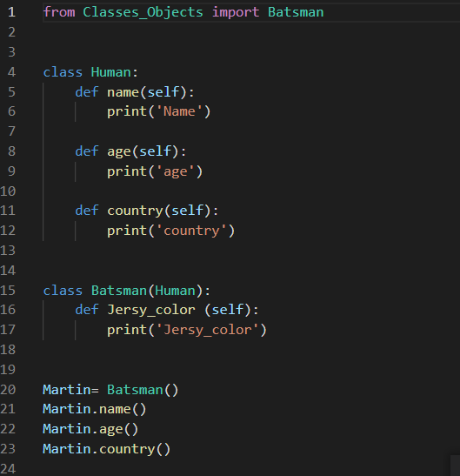
Task: Click 'Jersy_color' method name on line 16
Action: tap(151, 311)
